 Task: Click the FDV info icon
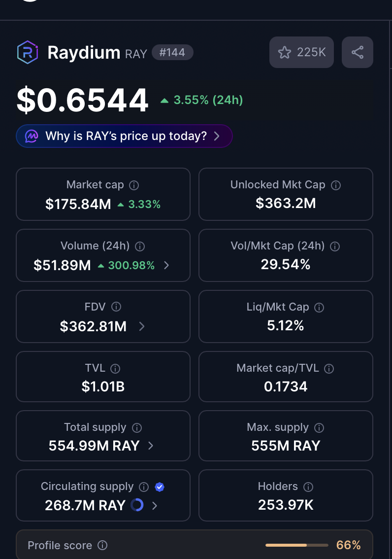point(116,307)
